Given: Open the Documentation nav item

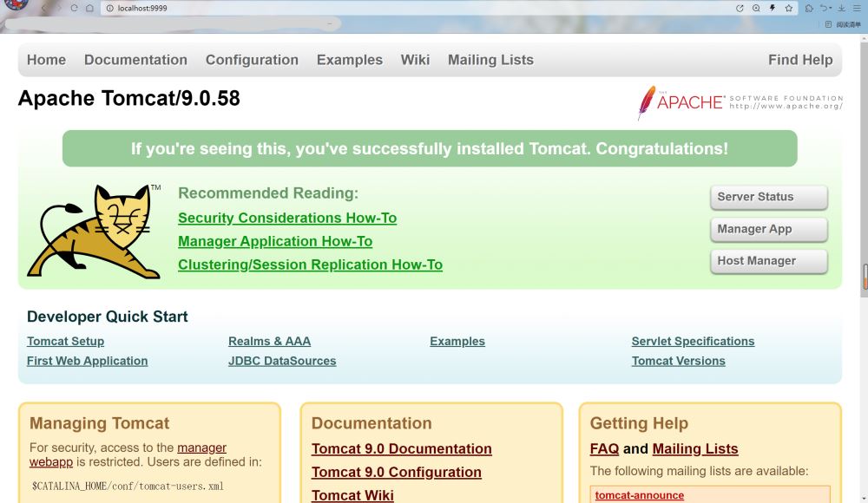Looking at the screenshot, I should point(135,60).
